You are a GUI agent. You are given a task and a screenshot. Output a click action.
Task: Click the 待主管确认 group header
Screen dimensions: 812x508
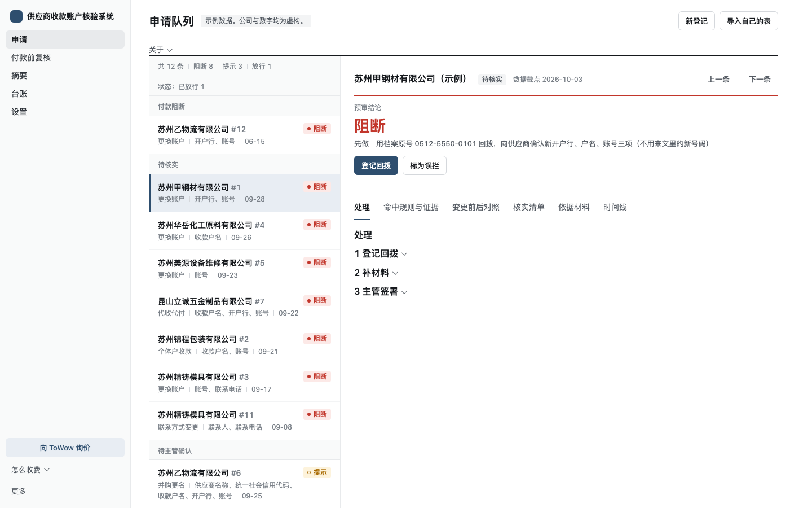pyautogui.click(x=244, y=451)
